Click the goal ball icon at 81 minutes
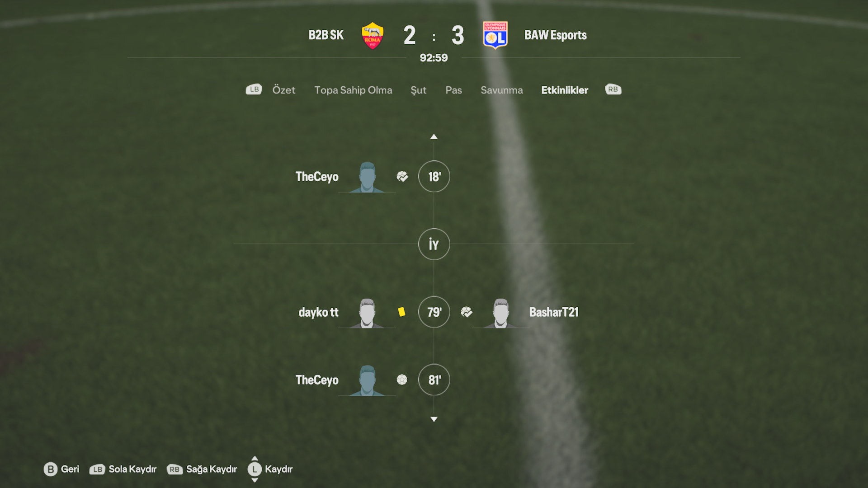This screenshot has height=488, width=868. [x=402, y=380]
